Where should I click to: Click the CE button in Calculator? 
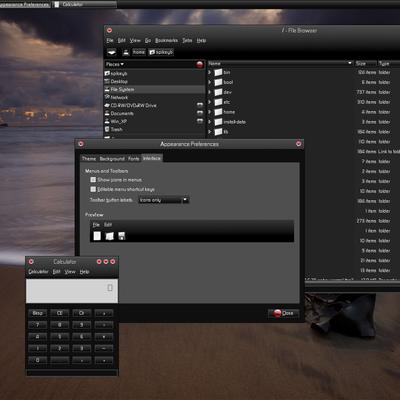pos(60,313)
